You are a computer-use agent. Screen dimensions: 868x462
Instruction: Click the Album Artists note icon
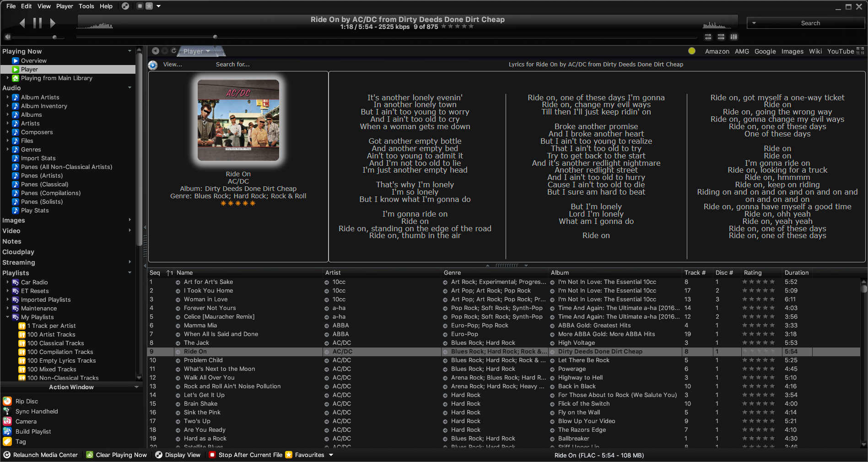click(x=16, y=97)
